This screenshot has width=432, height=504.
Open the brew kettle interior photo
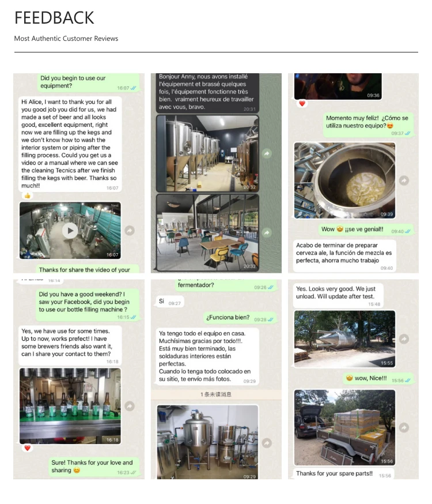[x=344, y=180]
